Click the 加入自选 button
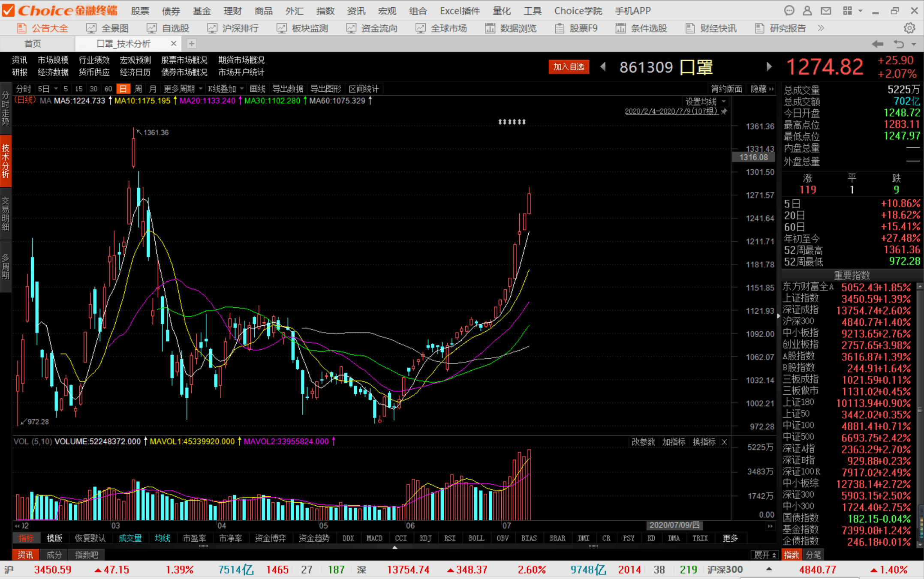 [x=569, y=67]
